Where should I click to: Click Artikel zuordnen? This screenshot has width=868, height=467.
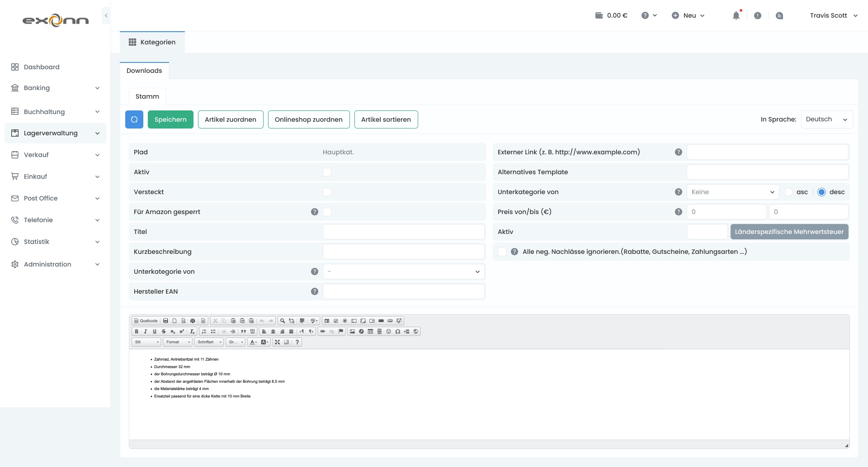(x=231, y=119)
